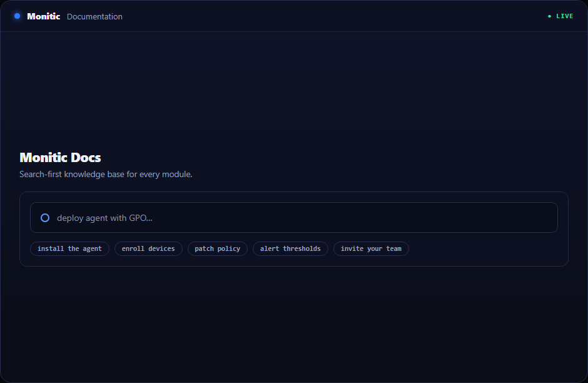Screen dimensions: 588x383
Task: Choose the 'patch policy' suggestion chip
Action: coord(218,248)
